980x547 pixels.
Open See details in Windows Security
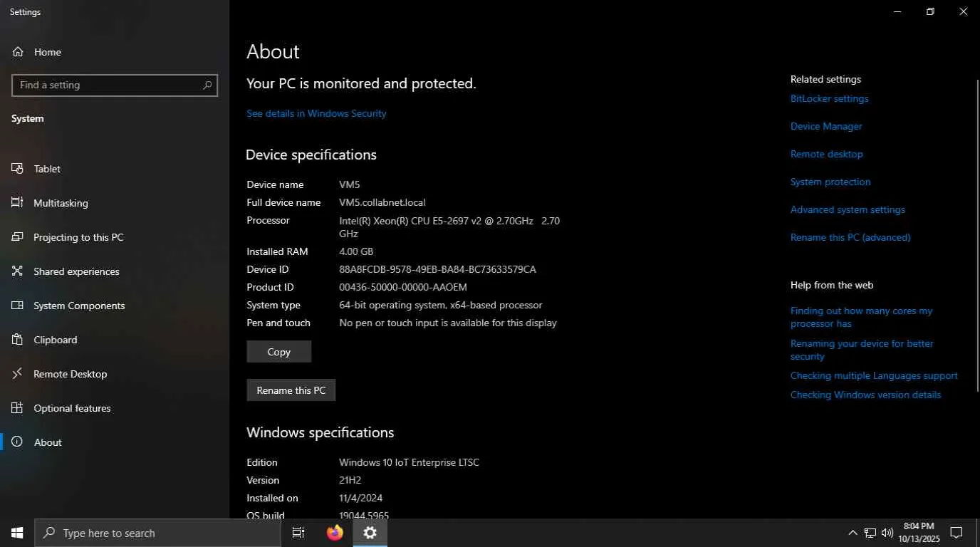point(316,113)
